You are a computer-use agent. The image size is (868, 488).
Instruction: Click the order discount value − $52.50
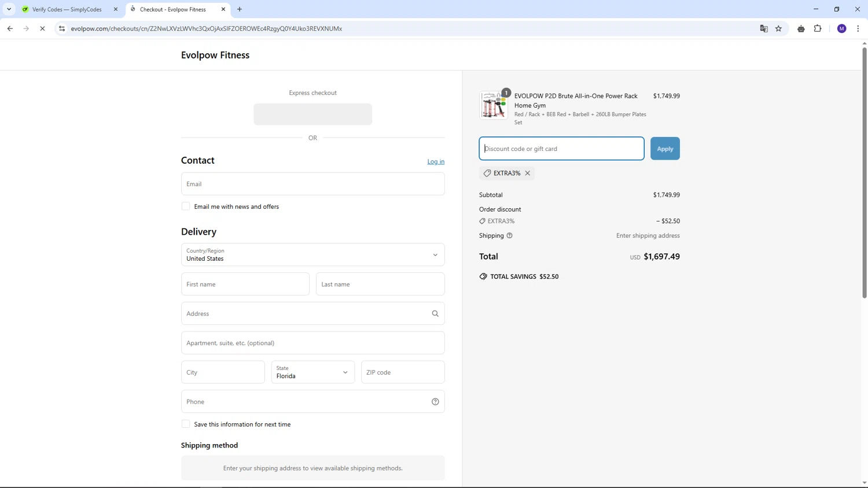pyautogui.click(x=668, y=221)
